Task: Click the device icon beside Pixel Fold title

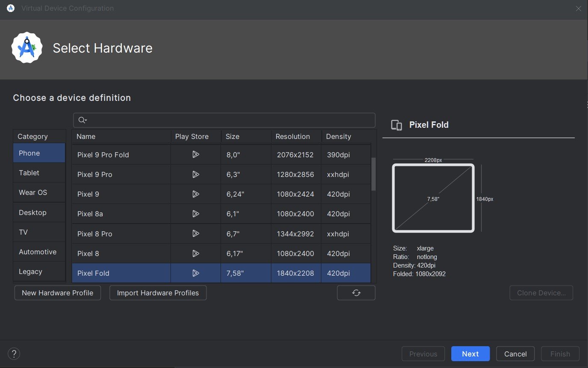Action: (397, 125)
